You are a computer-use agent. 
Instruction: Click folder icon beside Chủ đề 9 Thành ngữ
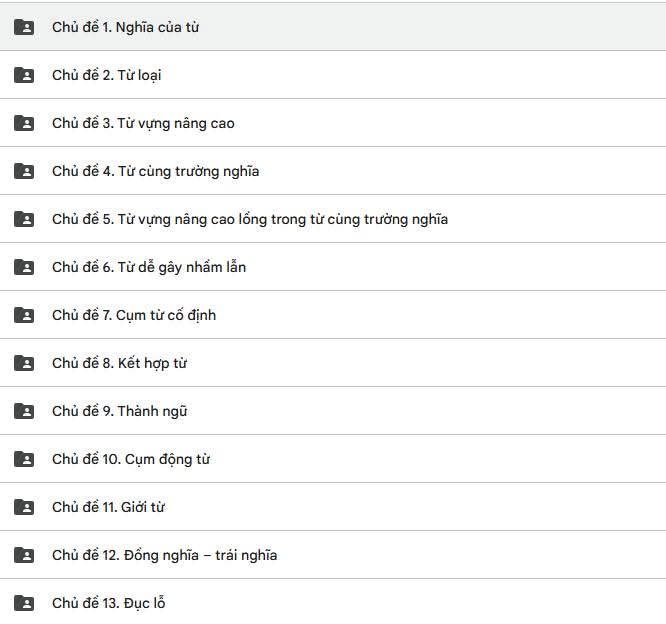click(x=24, y=411)
